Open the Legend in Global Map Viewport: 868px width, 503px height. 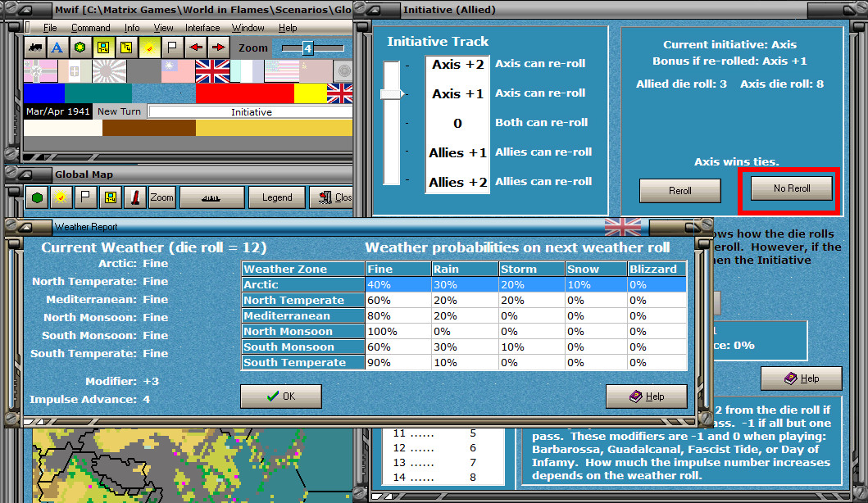click(277, 197)
